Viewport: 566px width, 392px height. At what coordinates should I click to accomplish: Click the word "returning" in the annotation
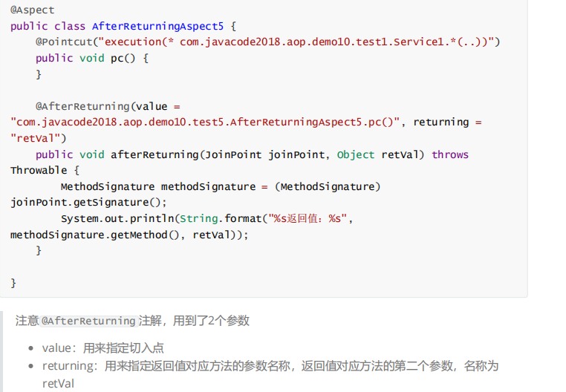click(441, 122)
